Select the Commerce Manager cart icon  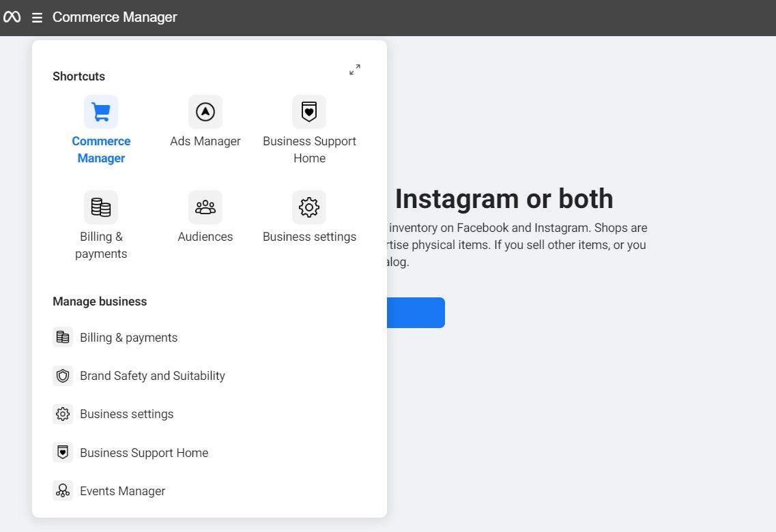(100, 111)
